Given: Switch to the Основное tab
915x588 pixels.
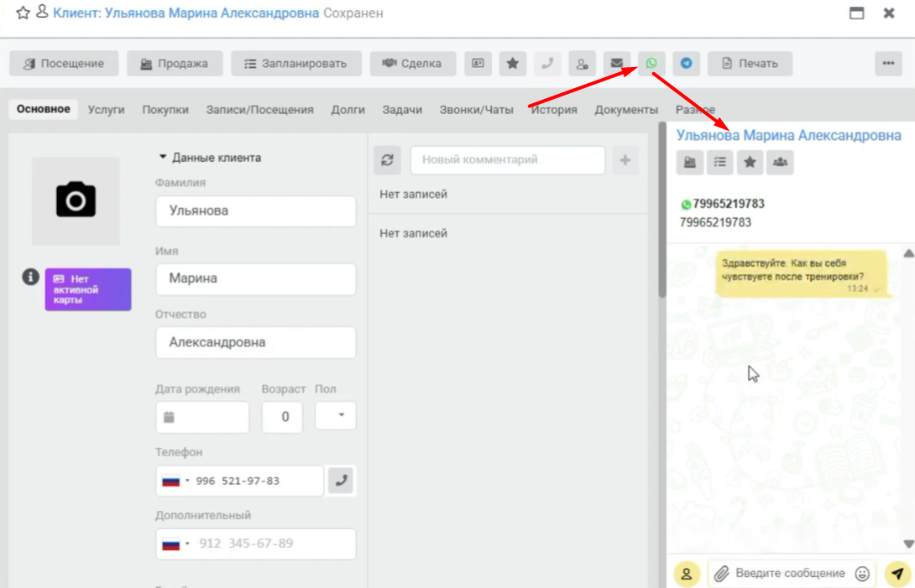Looking at the screenshot, I should [43, 109].
